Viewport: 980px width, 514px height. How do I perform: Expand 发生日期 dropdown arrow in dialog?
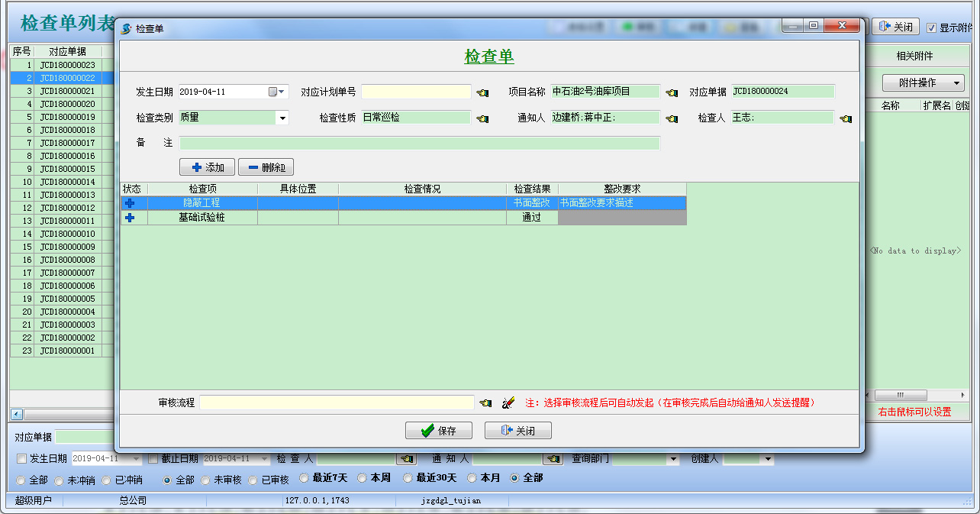point(283,92)
